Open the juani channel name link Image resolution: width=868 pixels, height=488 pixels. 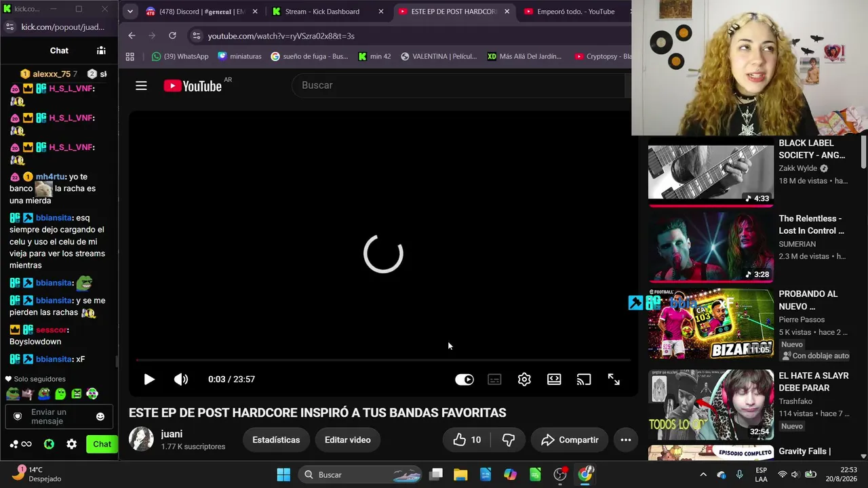coord(172,434)
